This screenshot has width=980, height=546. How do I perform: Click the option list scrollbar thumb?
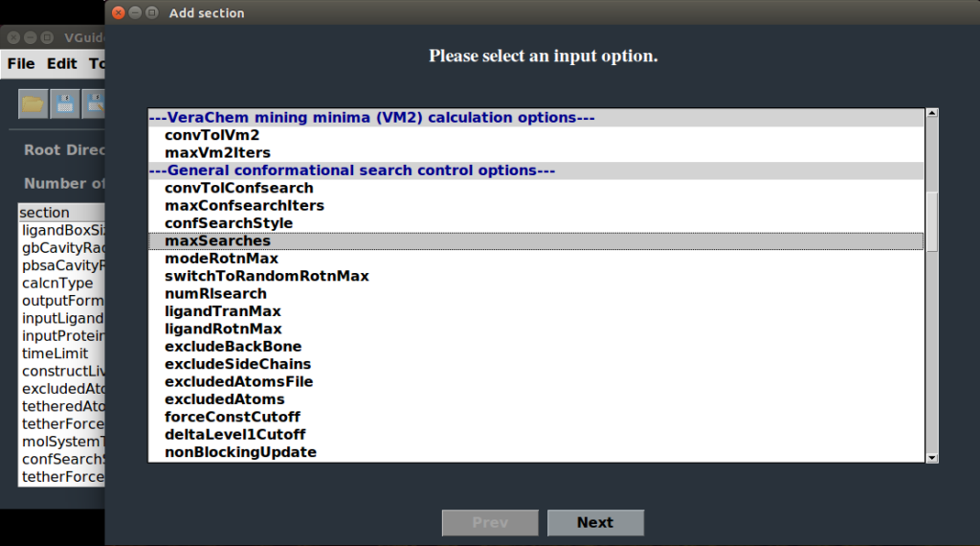[x=932, y=221]
